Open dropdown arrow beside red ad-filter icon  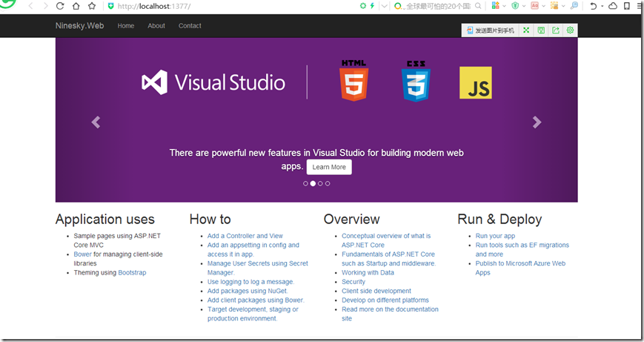543,6
